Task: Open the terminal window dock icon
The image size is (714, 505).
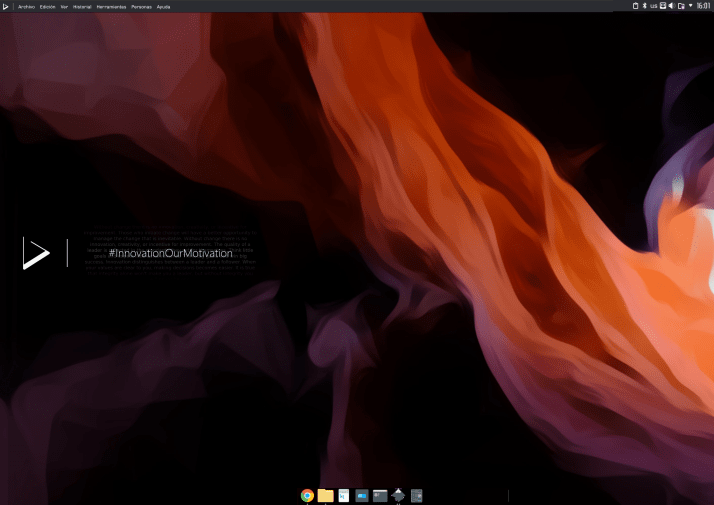Action: [380, 495]
